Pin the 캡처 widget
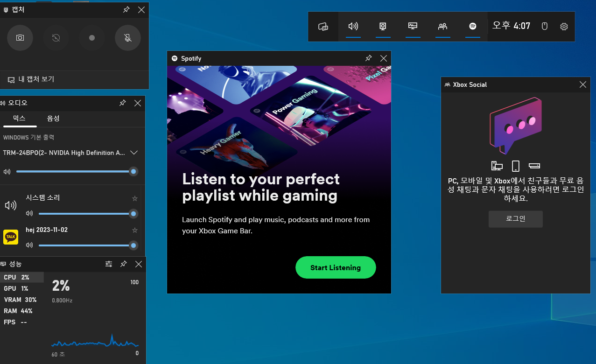 click(126, 10)
